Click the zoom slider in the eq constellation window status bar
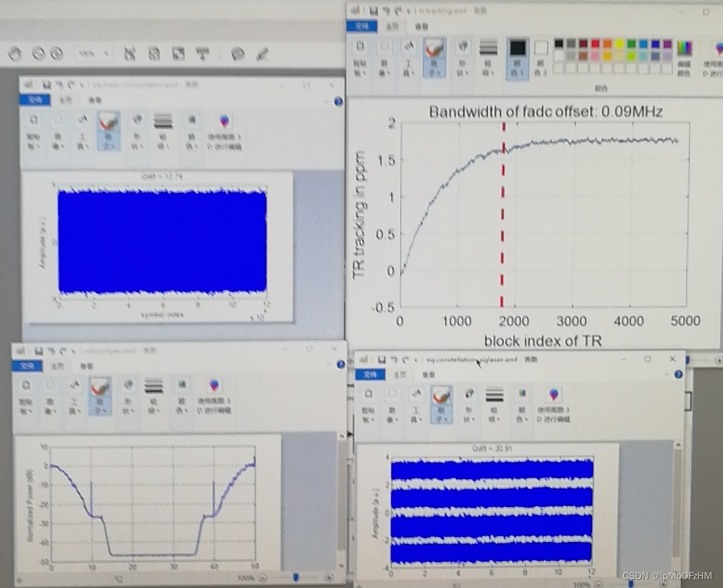 632,585
